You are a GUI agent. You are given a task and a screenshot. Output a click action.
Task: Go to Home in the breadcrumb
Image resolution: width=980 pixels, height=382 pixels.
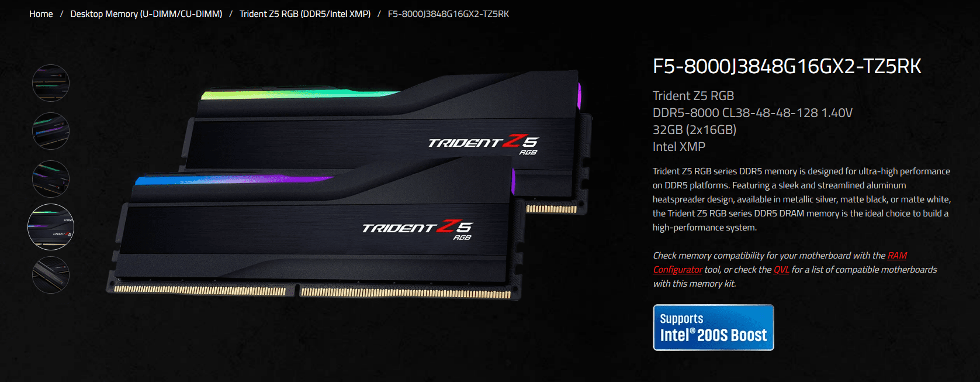pyautogui.click(x=41, y=14)
